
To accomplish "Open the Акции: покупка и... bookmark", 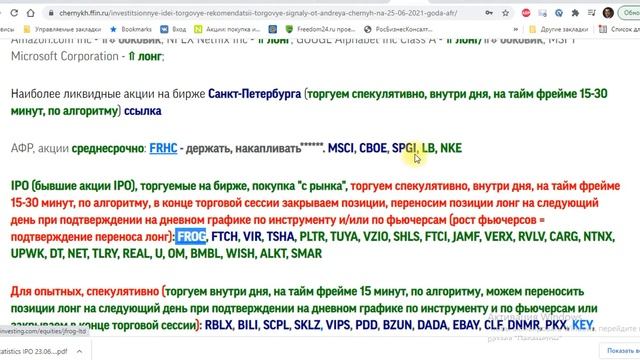I will (227, 29).
